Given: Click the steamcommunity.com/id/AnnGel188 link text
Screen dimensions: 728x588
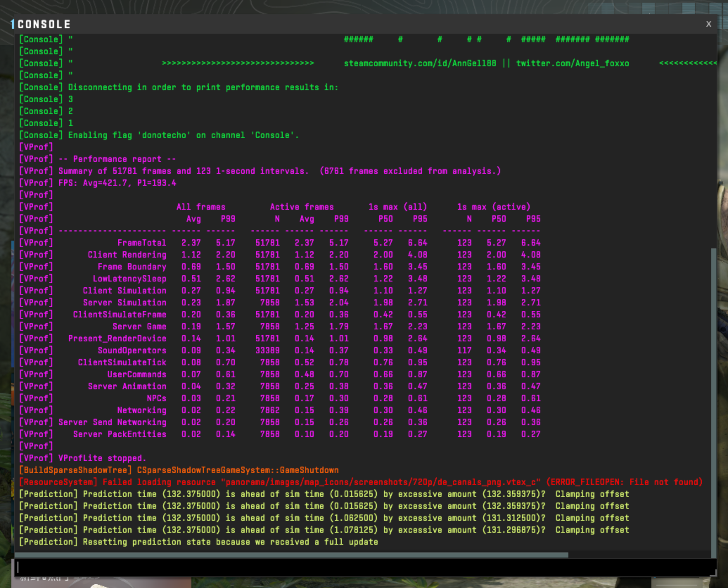Looking at the screenshot, I should coord(420,63).
